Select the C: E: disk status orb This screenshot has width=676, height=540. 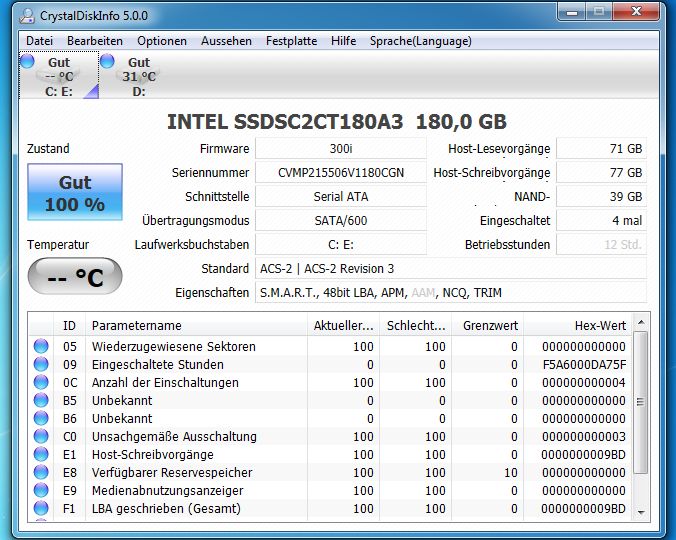27,61
